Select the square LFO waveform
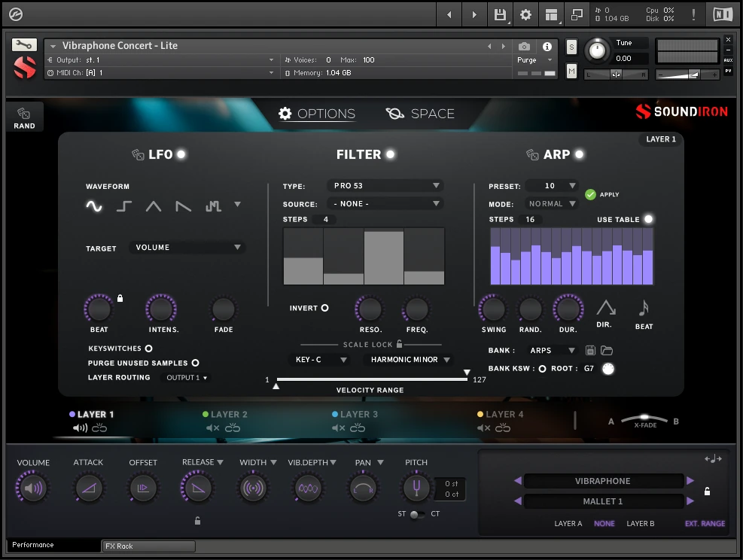743x560 pixels. (x=123, y=205)
